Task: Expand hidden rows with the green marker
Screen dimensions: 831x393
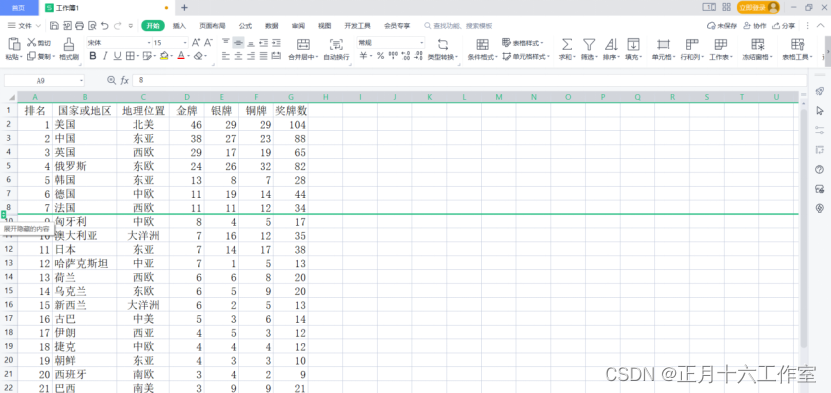Action: [4, 215]
